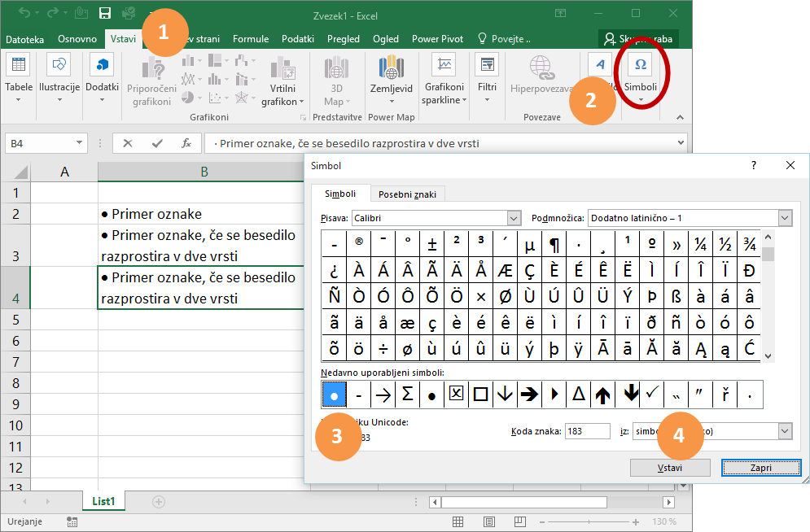The width and height of the screenshot is (810, 532).
Task: Switch to Page Layout view
Action: point(489,521)
